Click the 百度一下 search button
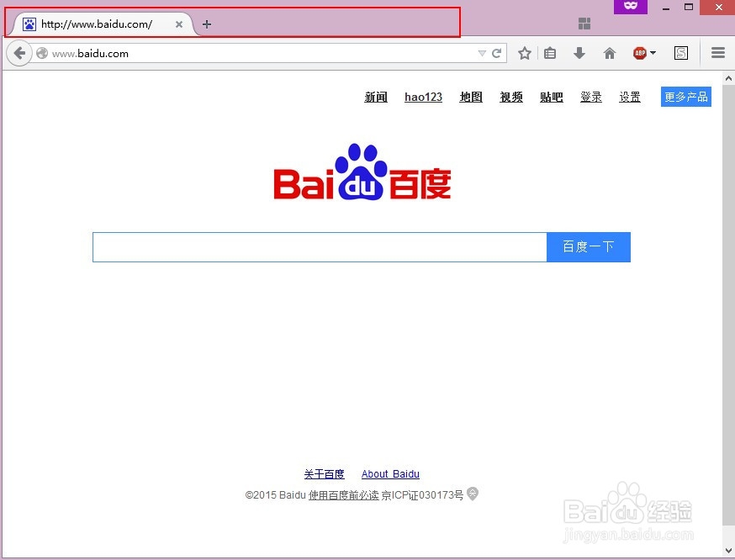The width and height of the screenshot is (735, 560). [589, 247]
